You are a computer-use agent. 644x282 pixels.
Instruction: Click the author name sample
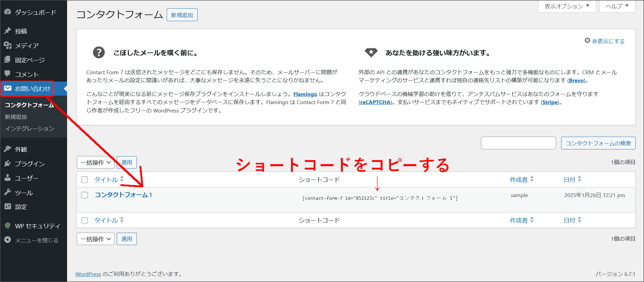coord(519,195)
